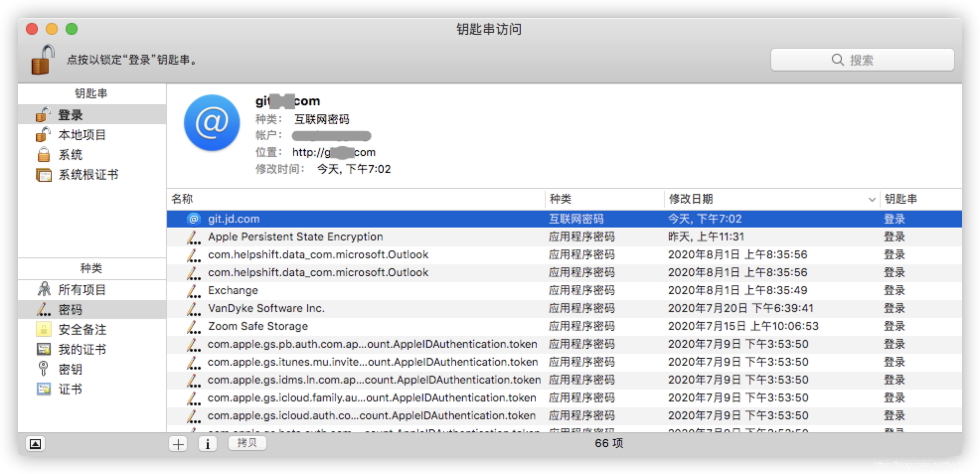The height and width of the screenshot is (474, 980).
Task: Sort by the 名称 column header
Action: pyautogui.click(x=356, y=199)
